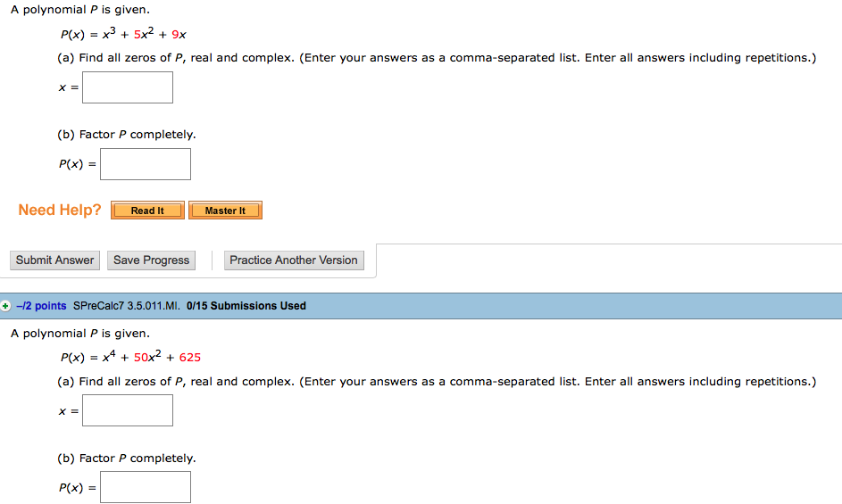Viewport: 842px width, 504px height.
Task: Click factor field for x³ + 5x² + 9x
Action: click(x=146, y=164)
